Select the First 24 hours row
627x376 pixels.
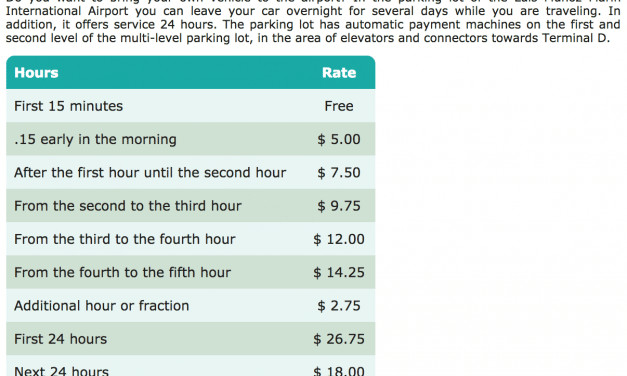(x=191, y=338)
